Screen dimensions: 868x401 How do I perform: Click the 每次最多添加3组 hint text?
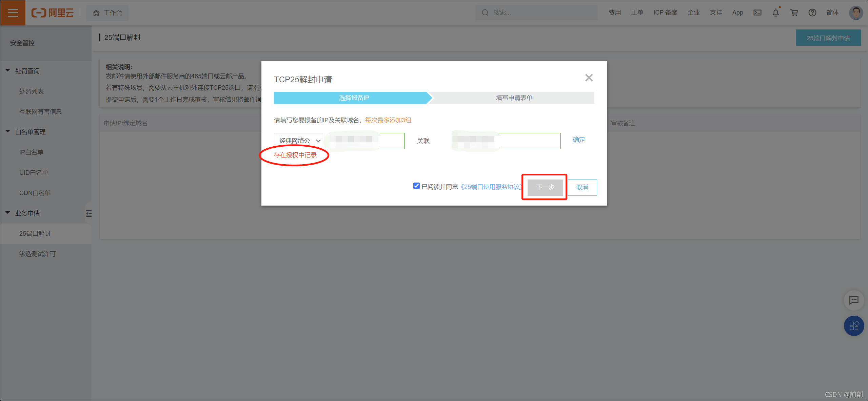[x=388, y=120]
